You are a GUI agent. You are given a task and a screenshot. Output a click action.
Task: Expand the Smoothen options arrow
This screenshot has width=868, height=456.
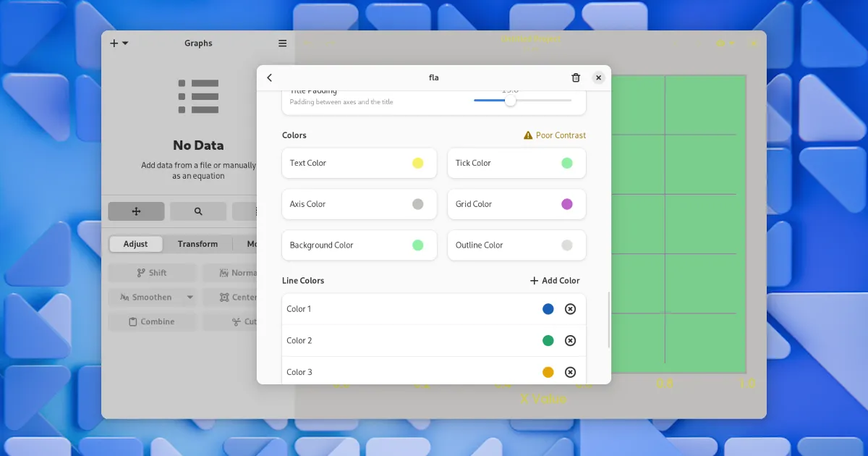(x=190, y=297)
